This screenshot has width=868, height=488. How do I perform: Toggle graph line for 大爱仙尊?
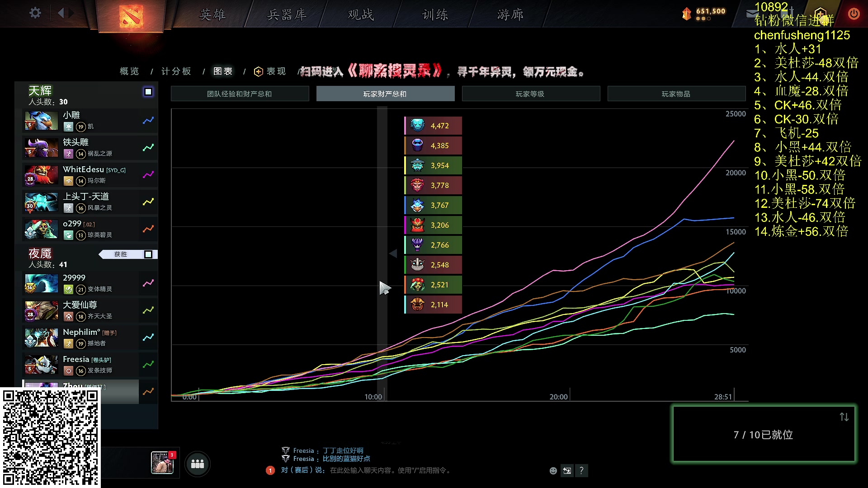click(x=148, y=310)
